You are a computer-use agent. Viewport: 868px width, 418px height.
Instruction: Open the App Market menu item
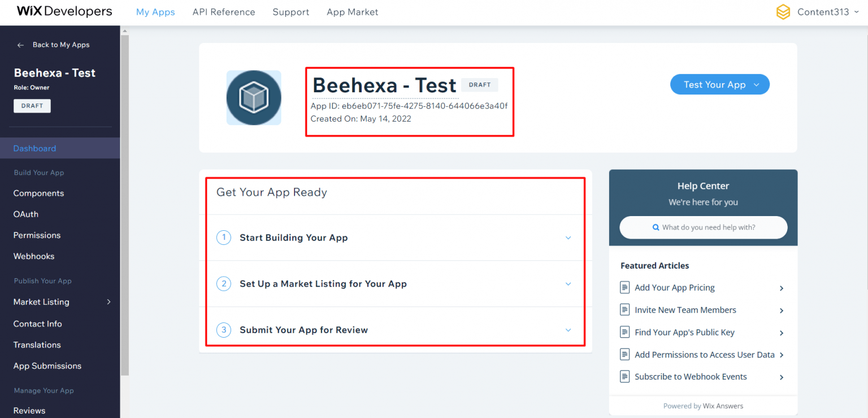click(352, 12)
